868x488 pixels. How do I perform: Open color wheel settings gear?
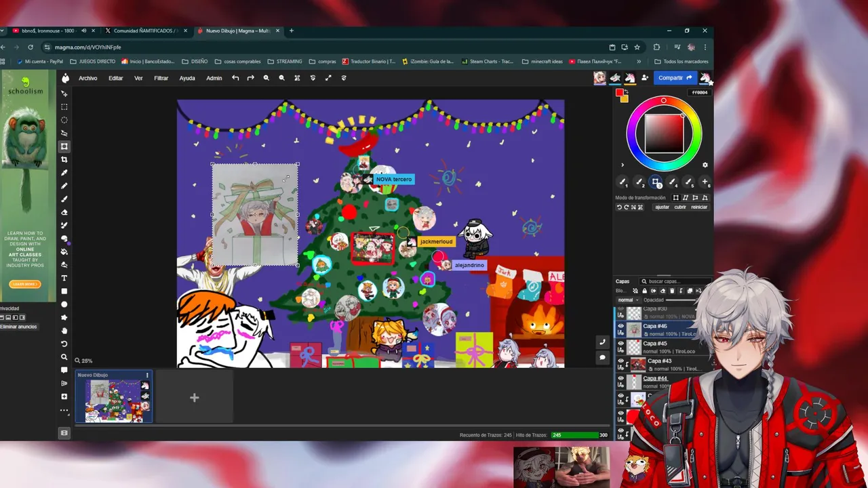coord(705,165)
